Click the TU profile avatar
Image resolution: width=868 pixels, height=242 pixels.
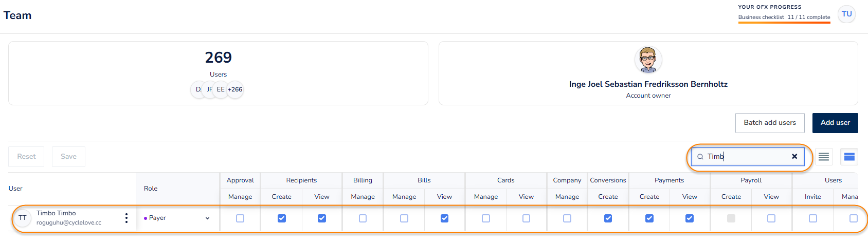(847, 14)
